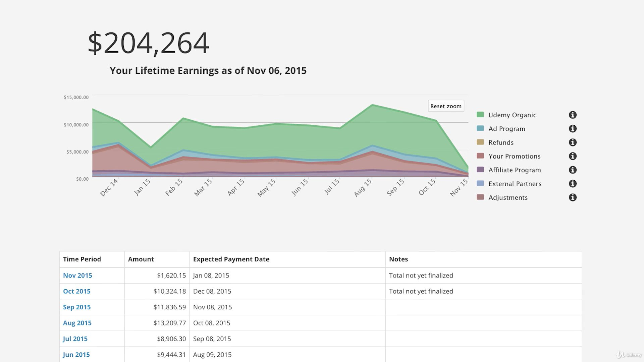Click the Expected Payment Date header
The image size is (644, 362).
(x=231, y=259)
